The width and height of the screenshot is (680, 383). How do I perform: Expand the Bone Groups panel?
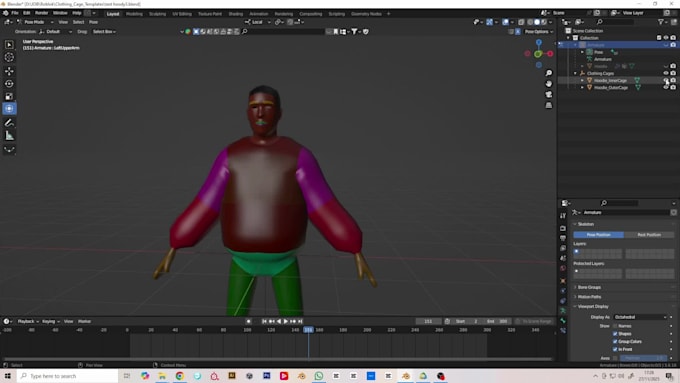[x=589, y=287]
